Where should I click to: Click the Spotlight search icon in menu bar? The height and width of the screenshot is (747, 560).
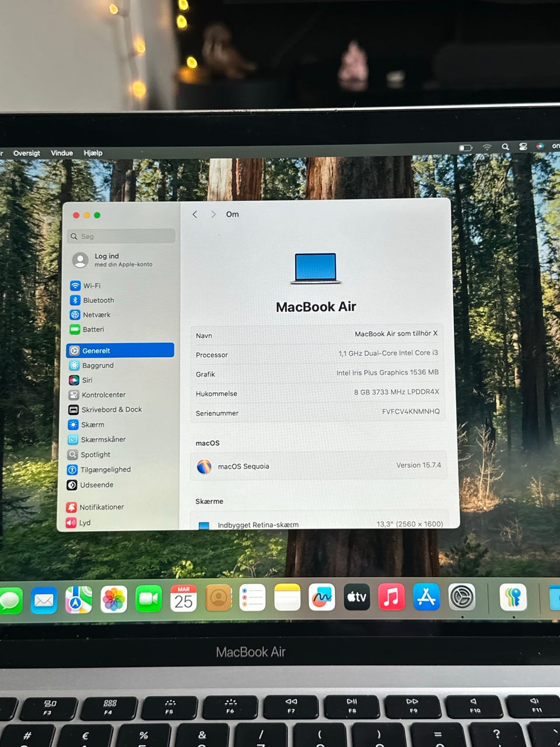coord(505,147)
